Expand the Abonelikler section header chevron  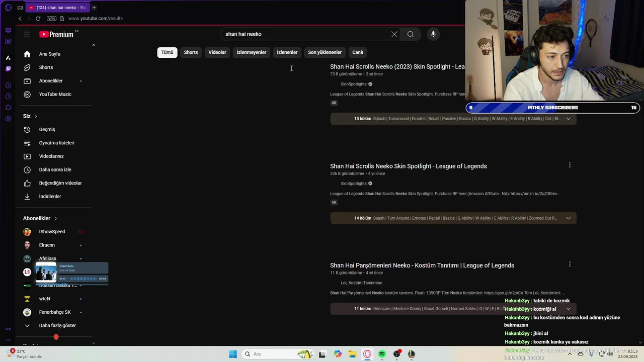tap(55, 218)
